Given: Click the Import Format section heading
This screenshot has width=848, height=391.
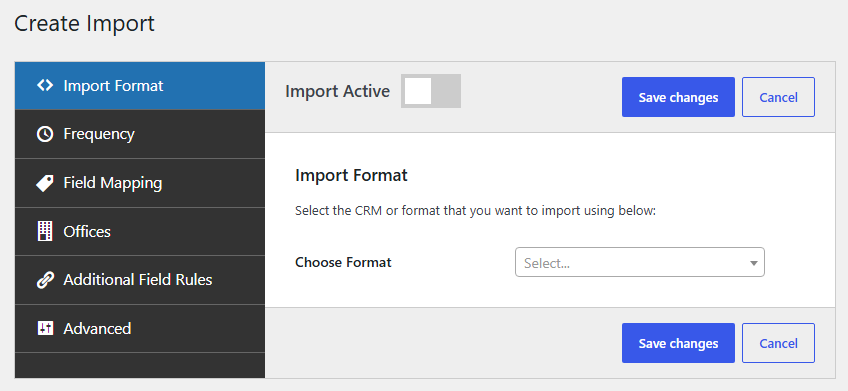Looking at the screenshot, I should 352,175.
